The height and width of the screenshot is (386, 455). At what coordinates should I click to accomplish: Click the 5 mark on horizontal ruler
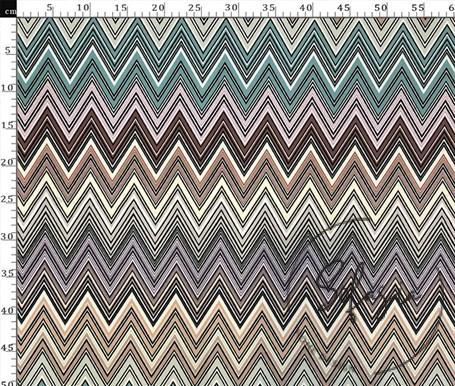pos(50,7)
